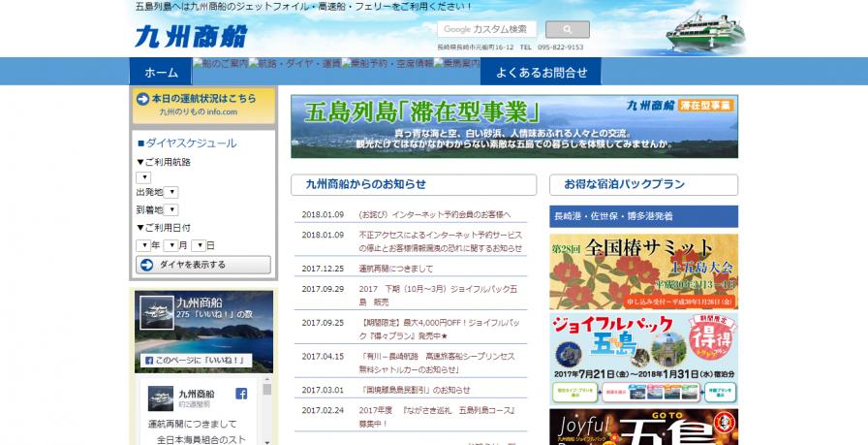The image size is (868, 445).
Task: Click the 九州商船 profile picture in the feed post
Action: click(161, 398)
